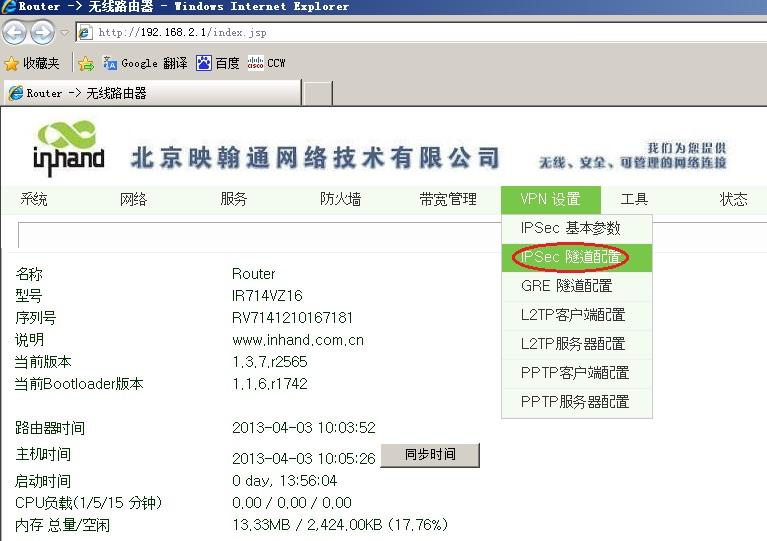Screen dimensions: 767x541
Task: Click the browser Forward arrow button
Action: (43, 32)
